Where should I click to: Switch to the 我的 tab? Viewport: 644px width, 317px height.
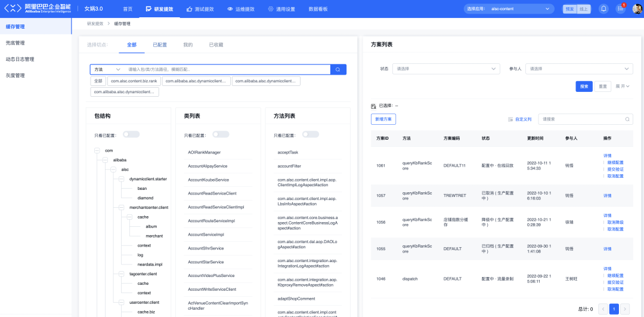click(x=188, y=45)
